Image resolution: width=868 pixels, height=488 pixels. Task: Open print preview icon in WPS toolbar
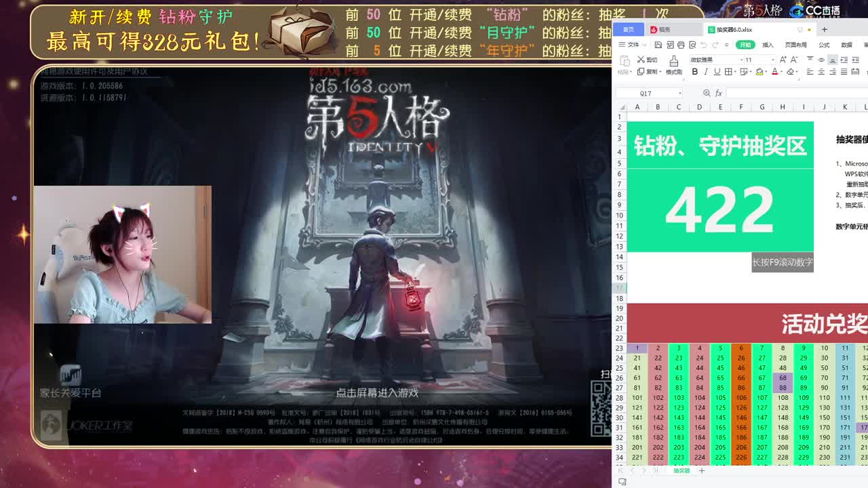click(692, 45)
